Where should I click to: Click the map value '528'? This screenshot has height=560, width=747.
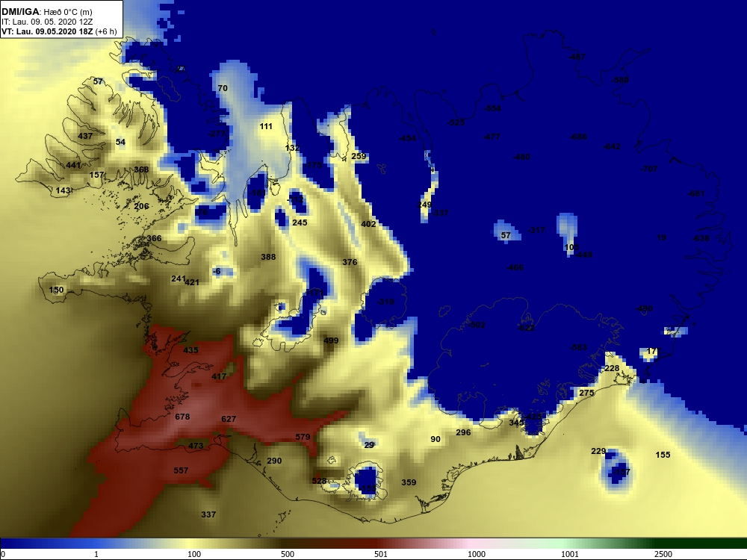click(x=319, y=481)
